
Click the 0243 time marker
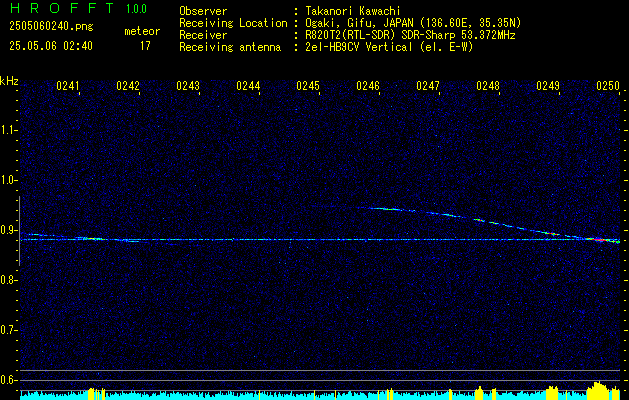point(188,85)
